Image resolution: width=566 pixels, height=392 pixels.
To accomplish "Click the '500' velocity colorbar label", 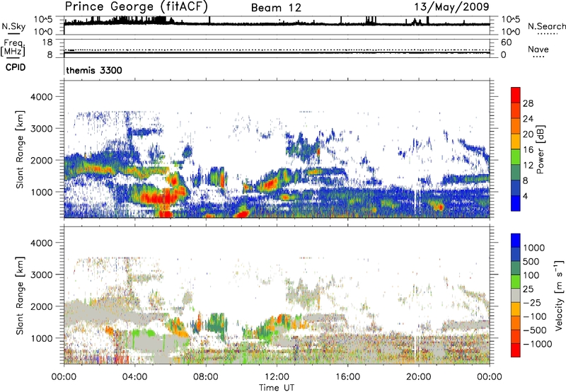I will [531, 262].
